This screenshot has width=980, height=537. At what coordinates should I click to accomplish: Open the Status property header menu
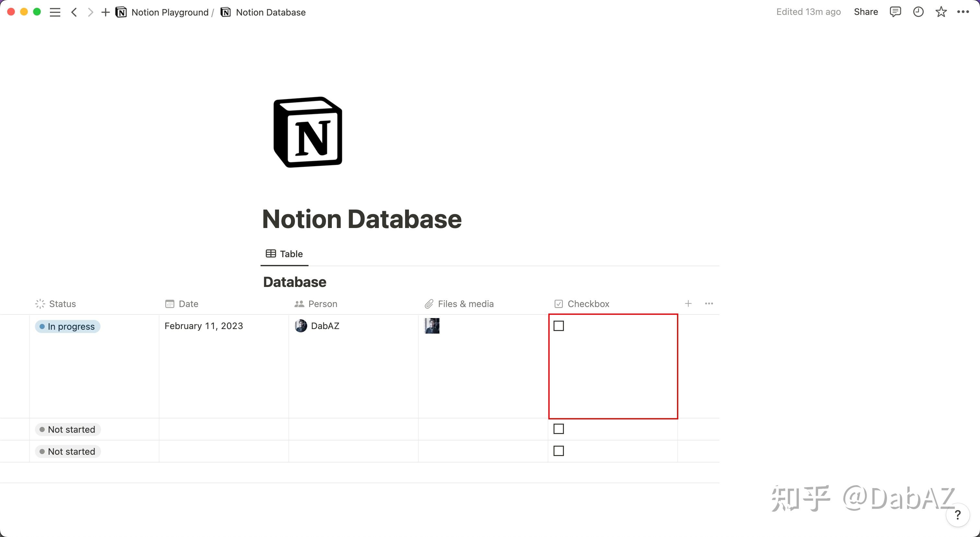point(62,303)
